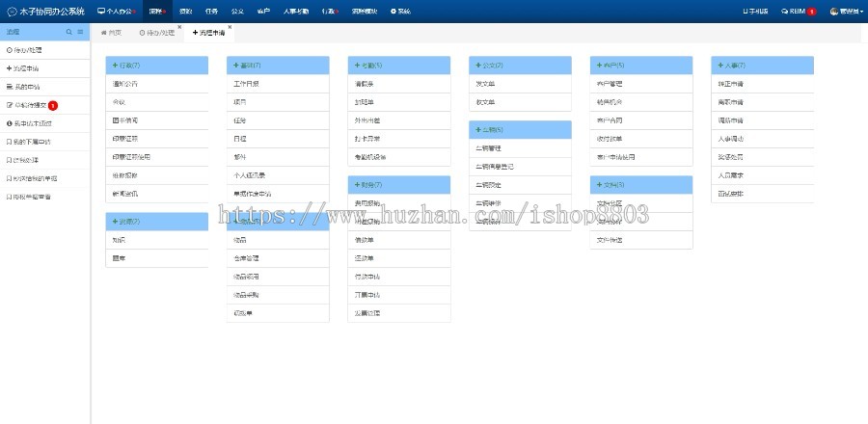The image size is (868, 424).
Task: Click the 考勤(5) group header
Action: point(399,66)
